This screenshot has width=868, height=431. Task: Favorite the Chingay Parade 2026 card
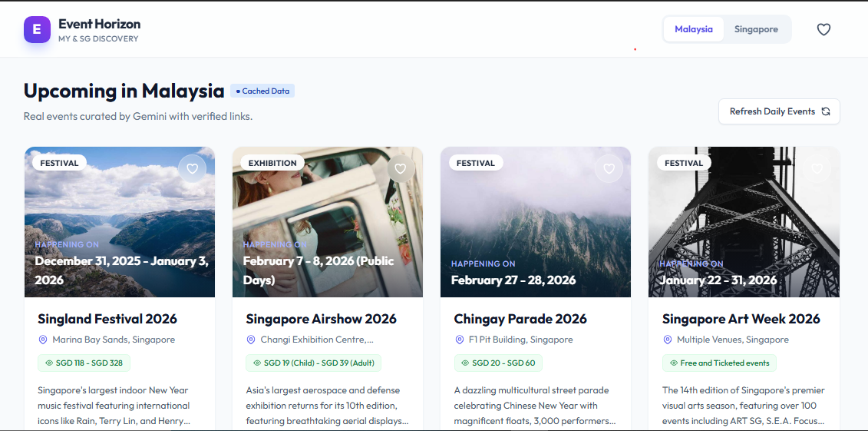(609, 169)
